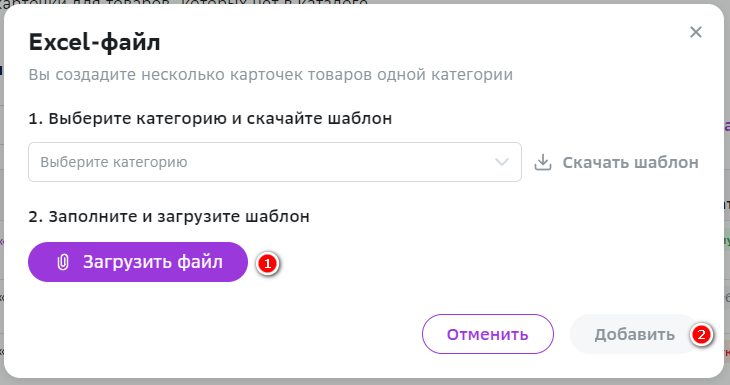Expand the category list via the chevron arrow
730x385 pixels.
click(x=501, y=162)
